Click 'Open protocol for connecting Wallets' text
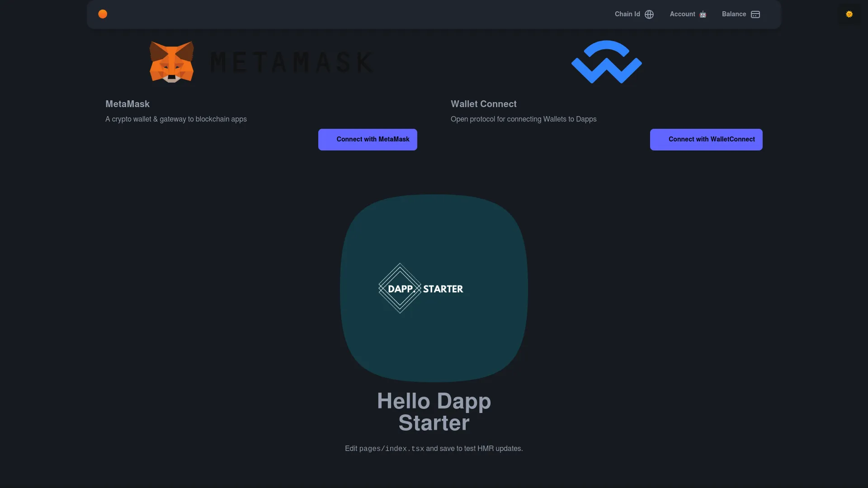 coord(524,119)
